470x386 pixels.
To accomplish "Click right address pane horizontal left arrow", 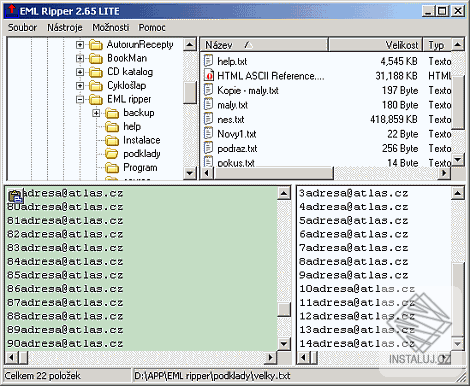I will point(303,358).
